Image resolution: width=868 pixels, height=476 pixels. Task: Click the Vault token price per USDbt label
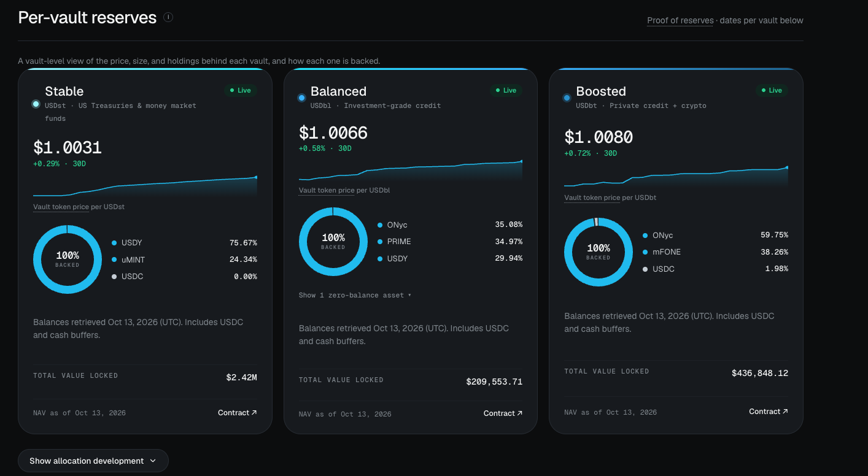610,198
